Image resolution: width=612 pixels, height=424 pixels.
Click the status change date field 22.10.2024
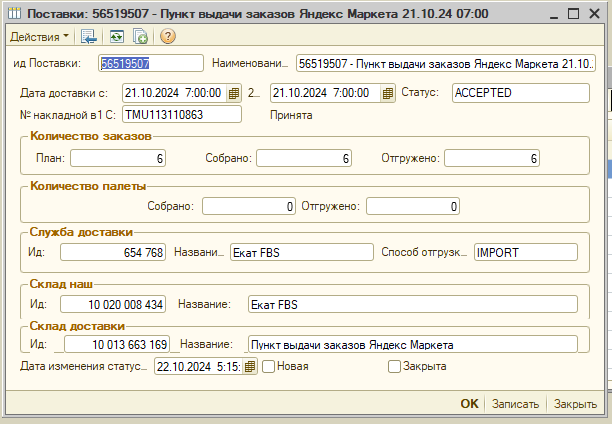click(x=199, y=367)
